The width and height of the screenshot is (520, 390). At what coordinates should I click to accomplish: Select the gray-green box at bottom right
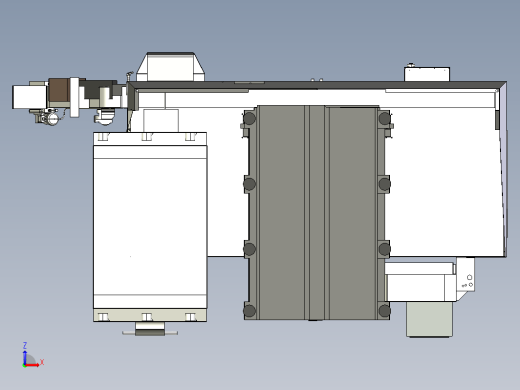tap(429, 319)
